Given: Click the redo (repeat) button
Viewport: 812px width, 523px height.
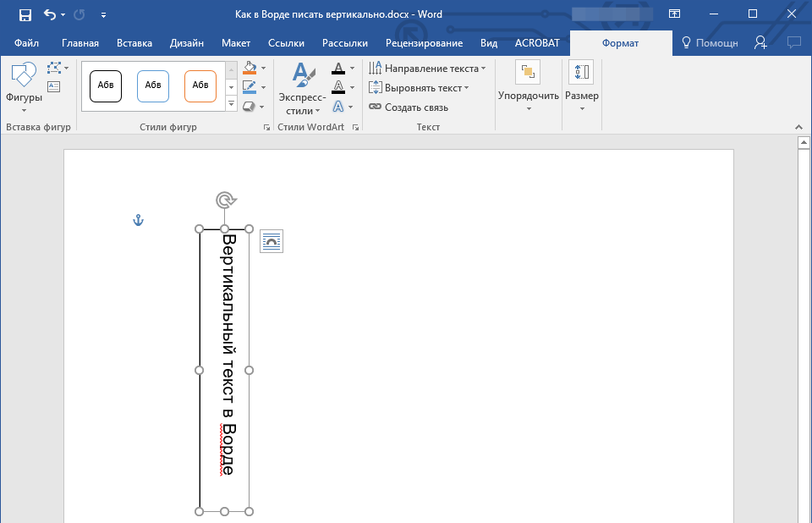Looking at the screenshot, I should click(x=80, y=14).
